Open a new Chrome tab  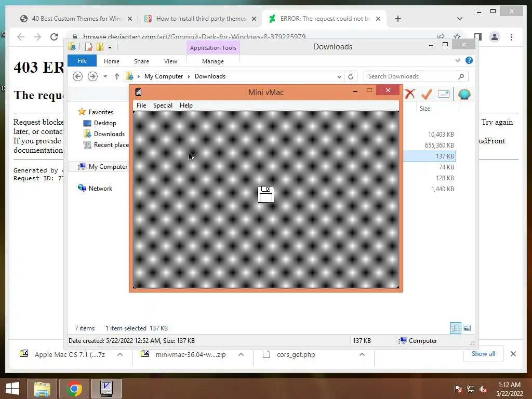coord(397,19)
